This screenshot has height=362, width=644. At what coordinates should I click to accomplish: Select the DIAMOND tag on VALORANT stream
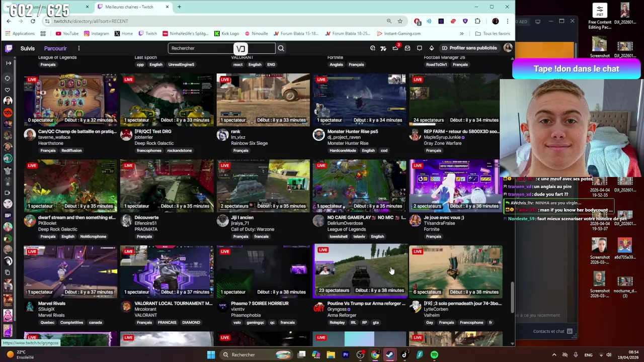pos(191,322)
